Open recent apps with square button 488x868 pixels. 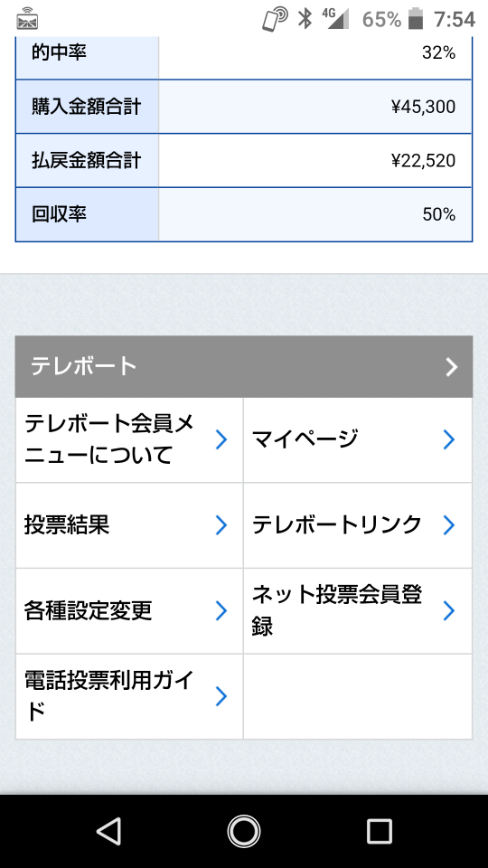[x=379, y=831]
